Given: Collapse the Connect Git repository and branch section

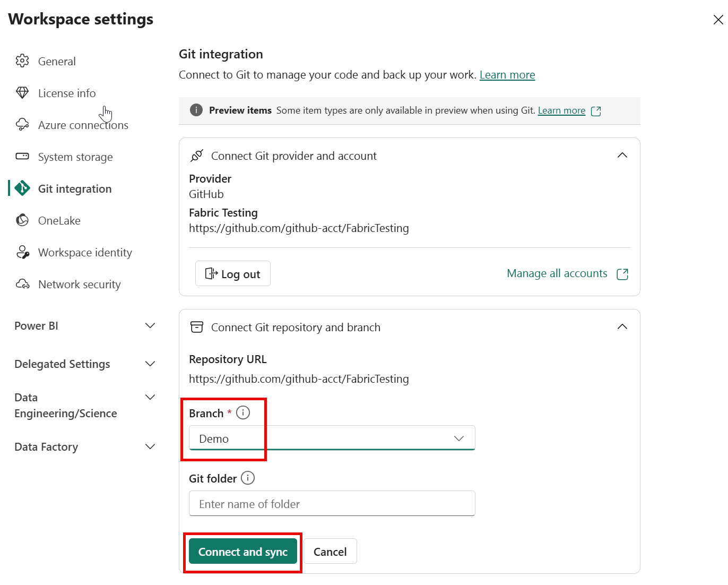Looking at the screenshot, I should coord(622,326).
